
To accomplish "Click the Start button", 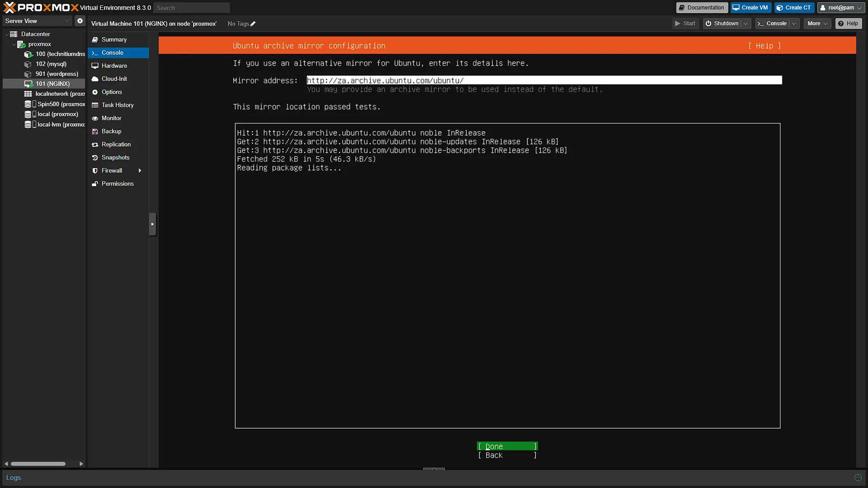I will (x=685, y=23).
